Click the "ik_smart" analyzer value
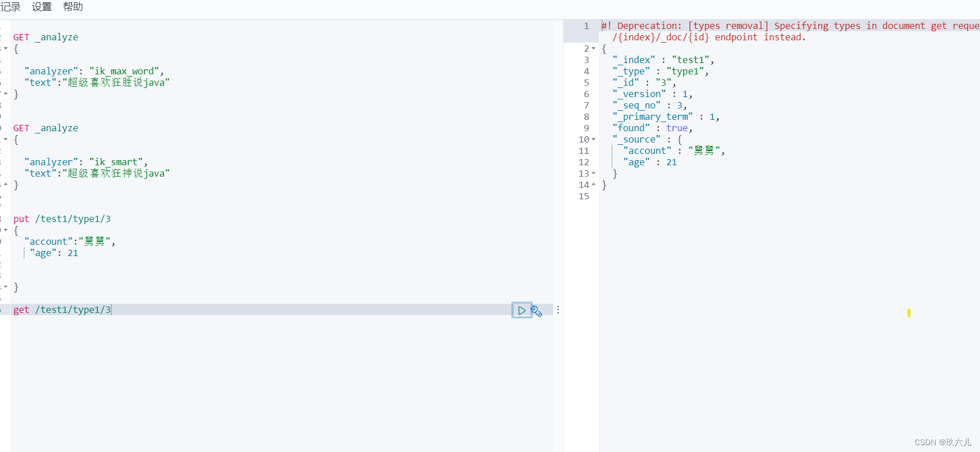Screen dimensions: 980x452 (x=116, y=162)
